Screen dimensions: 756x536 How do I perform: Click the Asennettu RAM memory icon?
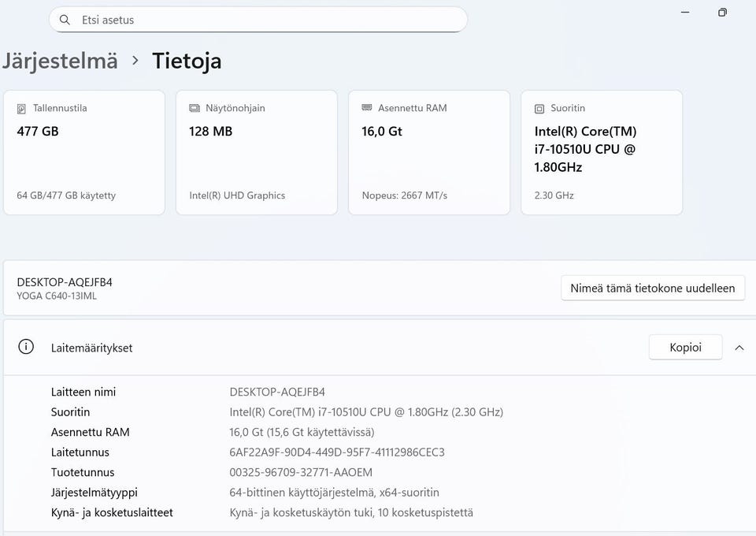point(366,108)
